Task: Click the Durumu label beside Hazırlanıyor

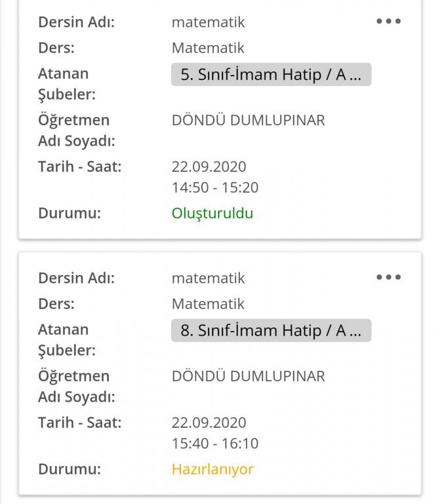Action: coord(70,469)
